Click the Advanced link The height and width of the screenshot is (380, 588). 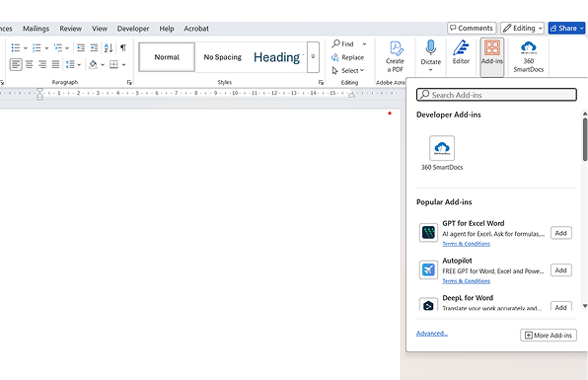pyautogui.click(x=431, y=334)
